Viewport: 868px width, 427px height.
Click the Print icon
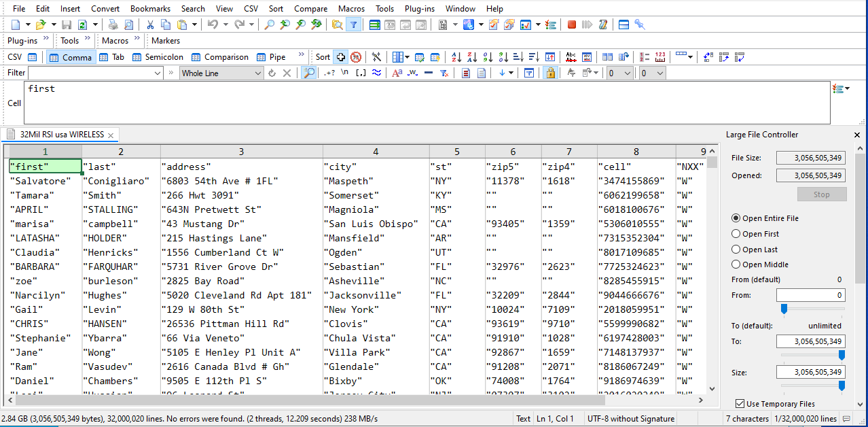click(113, 24)
